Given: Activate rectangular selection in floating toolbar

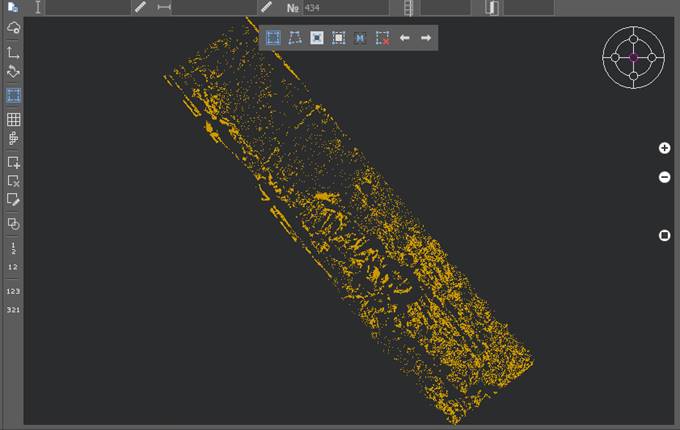Looking at the screenshot, I should [273, 38].
